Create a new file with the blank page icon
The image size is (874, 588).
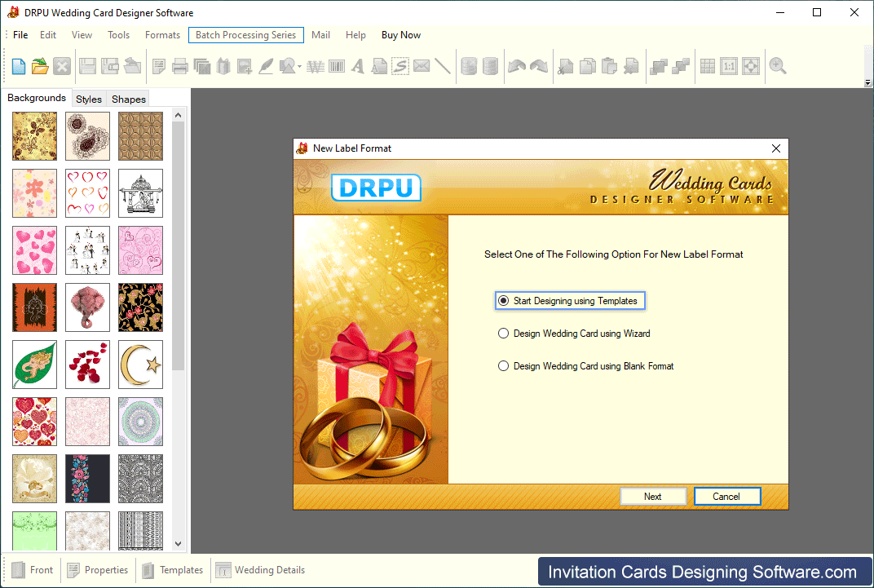[19, 66]
